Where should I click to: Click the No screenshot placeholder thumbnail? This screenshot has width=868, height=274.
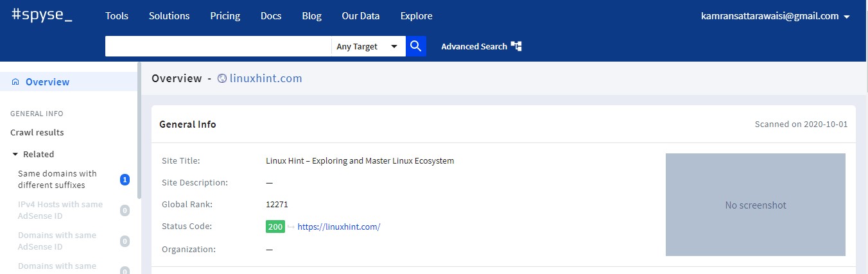(x=755, y=205)
